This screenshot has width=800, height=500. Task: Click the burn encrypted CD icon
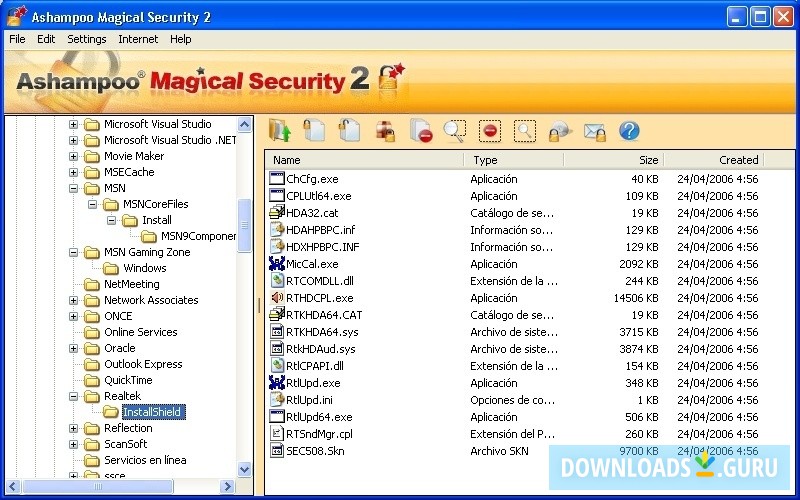pyautogui.click(x=560, y=131)
